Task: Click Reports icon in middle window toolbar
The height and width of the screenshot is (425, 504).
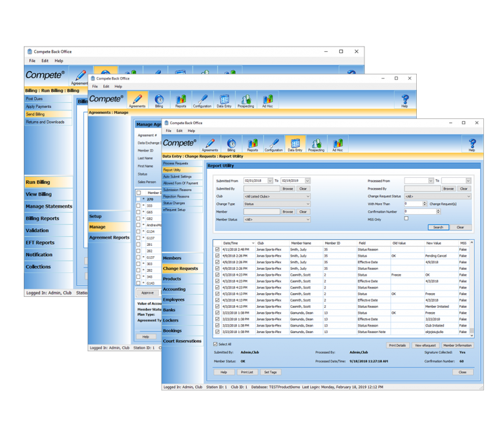Action: click(x=181, y=100)
